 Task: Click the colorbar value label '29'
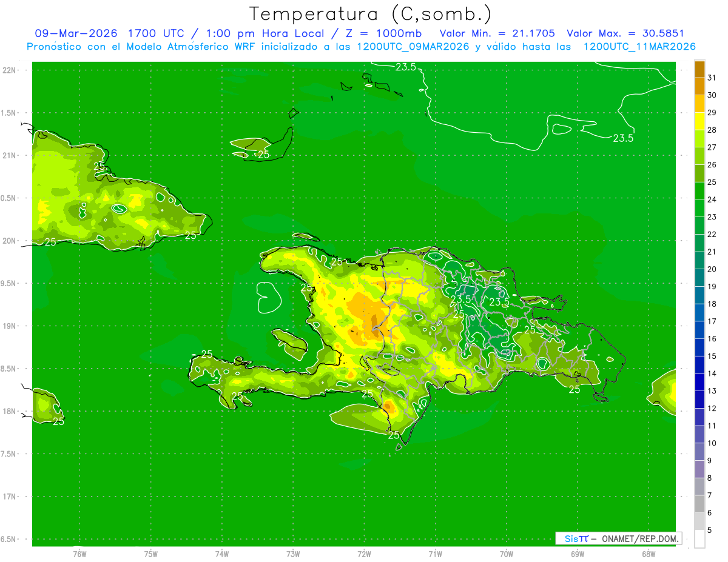[x=712, y=112]
